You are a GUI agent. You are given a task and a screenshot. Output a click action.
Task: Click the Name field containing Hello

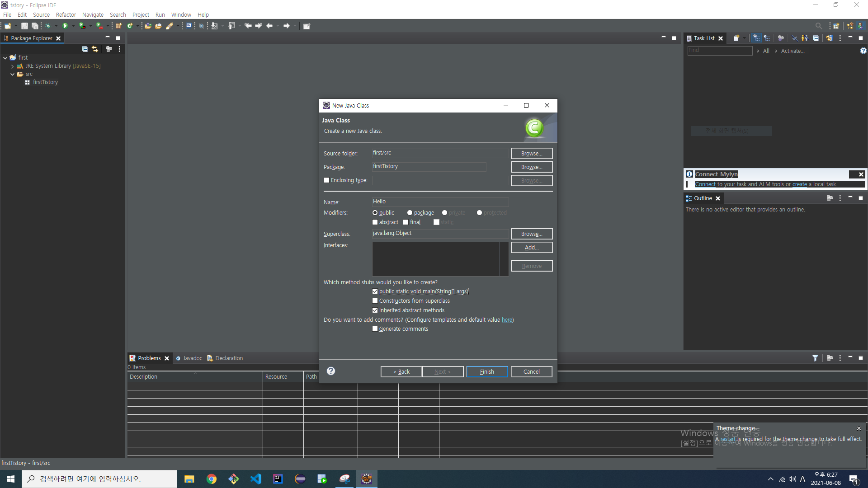439,202
